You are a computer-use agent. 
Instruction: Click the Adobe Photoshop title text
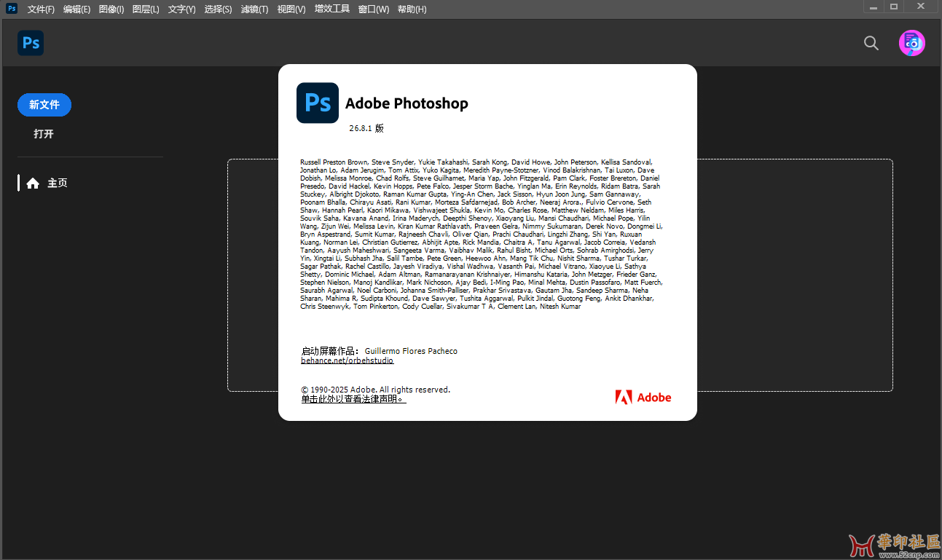point(407,103)
